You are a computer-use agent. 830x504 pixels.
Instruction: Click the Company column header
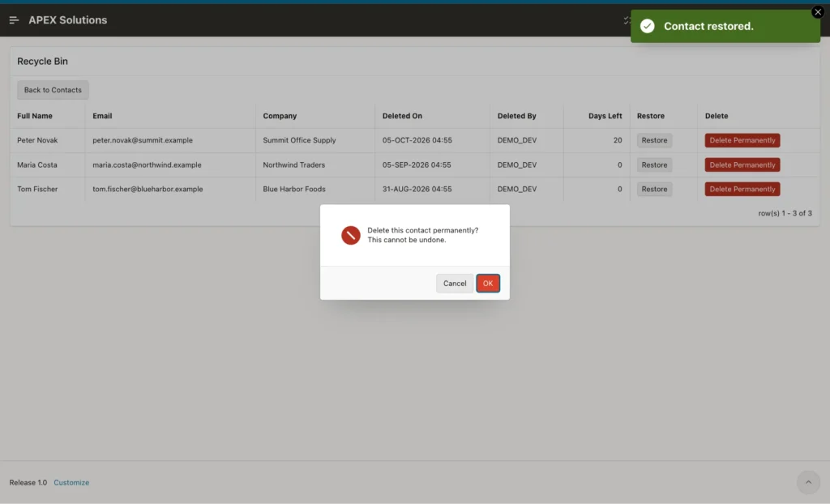tap(280, 116)
